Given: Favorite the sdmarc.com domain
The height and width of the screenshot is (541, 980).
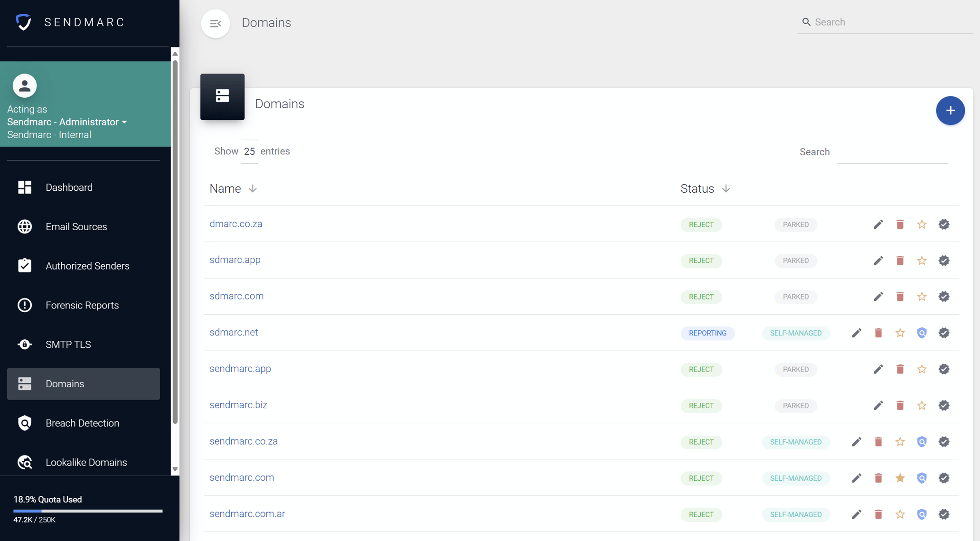Looking at the screenshot, I should 922,297.
